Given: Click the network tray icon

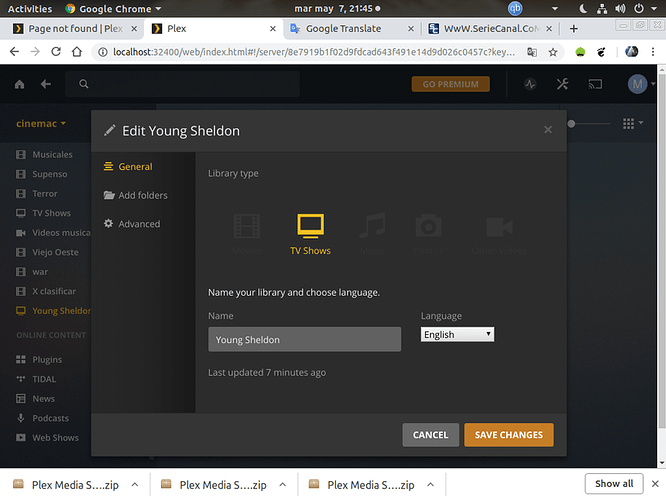Looking at the screenshot, I should click(602, 8).
